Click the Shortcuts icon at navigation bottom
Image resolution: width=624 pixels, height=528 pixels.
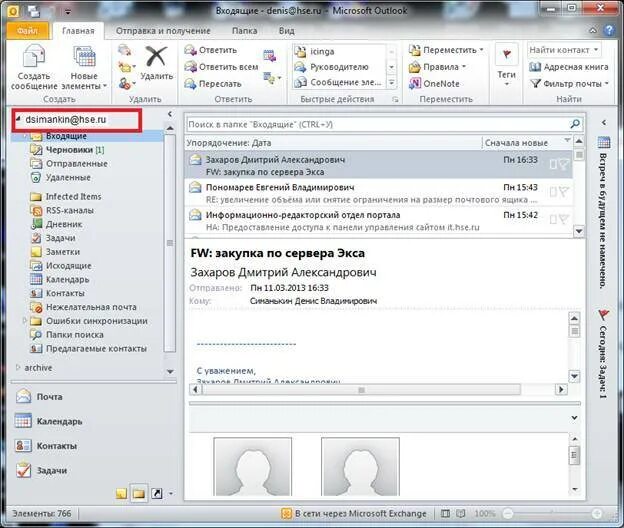pos(157,494)
